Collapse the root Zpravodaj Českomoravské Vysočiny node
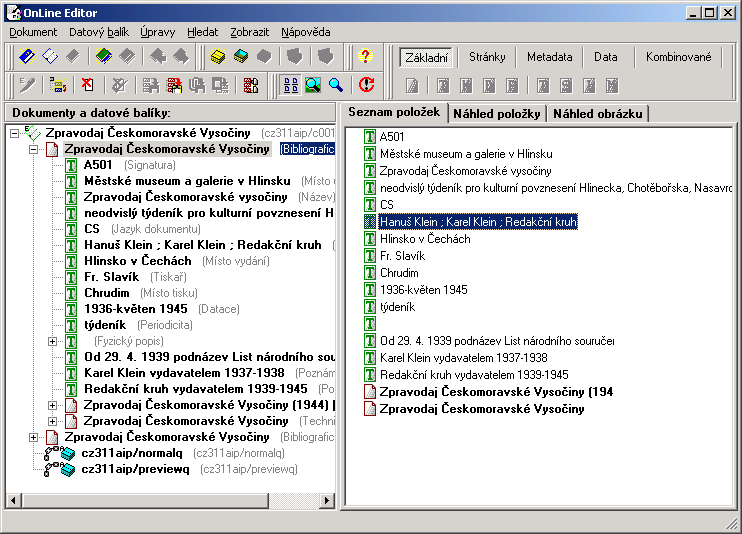 [15, 134]
